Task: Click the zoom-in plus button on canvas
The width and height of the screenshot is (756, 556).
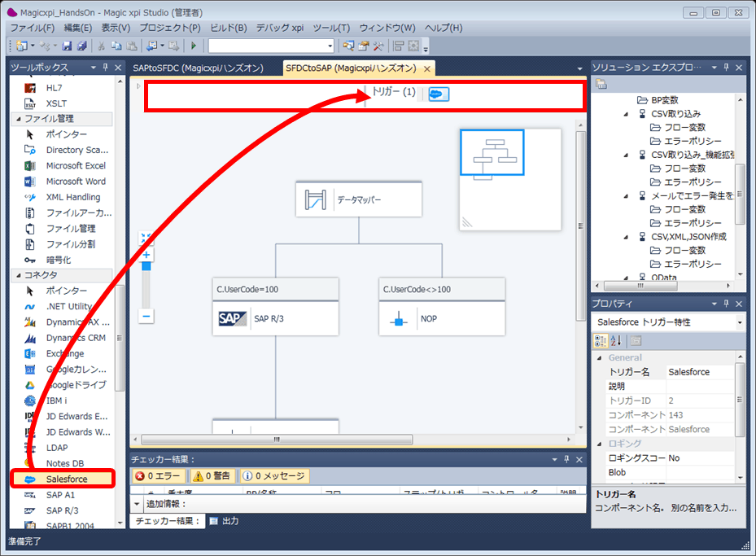Action: click(x=146, y=255)
